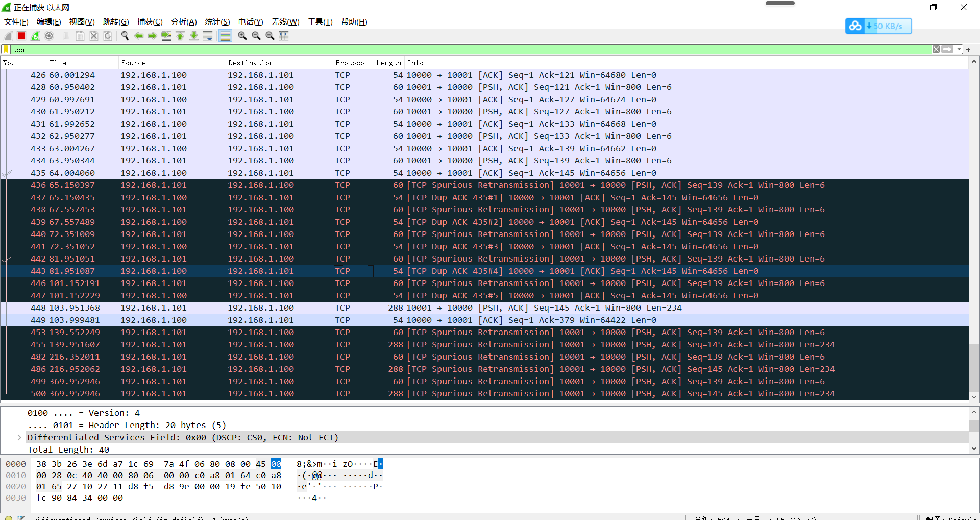Jump to the last packet

[194, 36]
